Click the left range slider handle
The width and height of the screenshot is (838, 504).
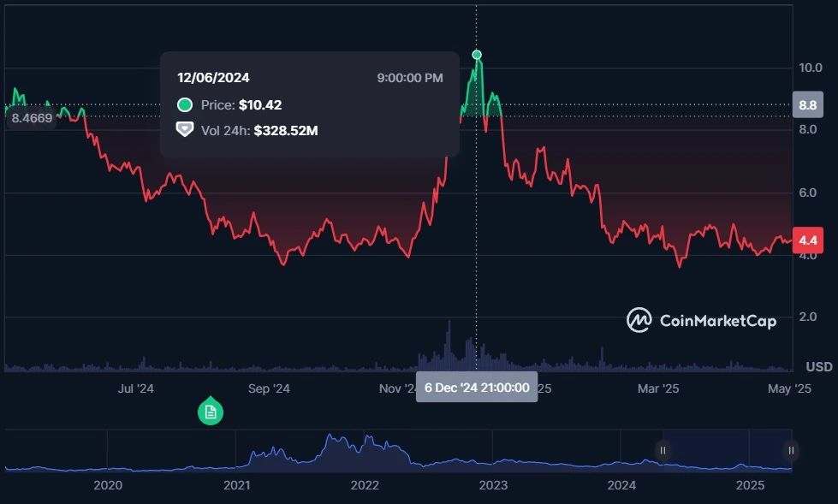pos(663,451)
